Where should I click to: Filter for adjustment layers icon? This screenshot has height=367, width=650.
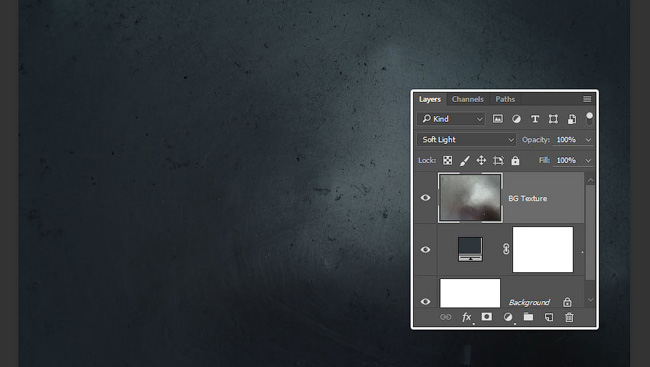(x=516, y=119)
